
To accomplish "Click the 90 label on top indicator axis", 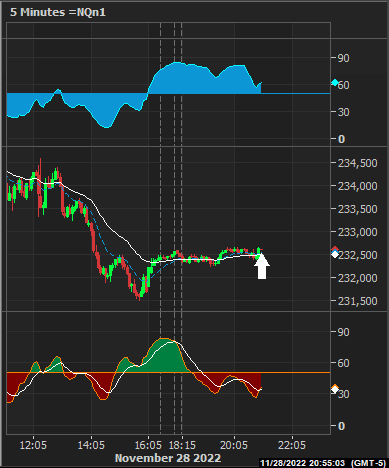I will 344,58.
